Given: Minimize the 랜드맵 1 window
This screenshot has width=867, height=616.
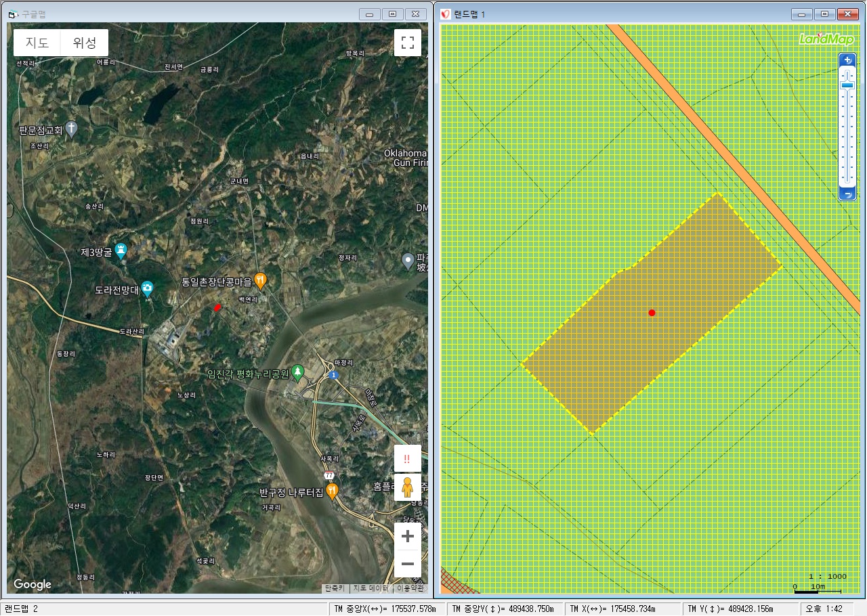Looking at the screenshot, I should (x=802, y=14).
